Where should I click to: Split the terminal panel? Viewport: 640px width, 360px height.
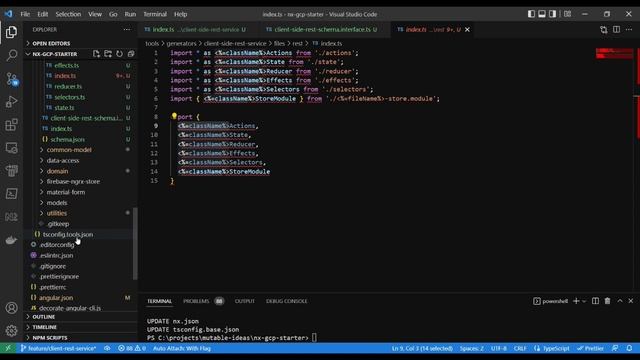pyautogui.click(x=596, y=301)
